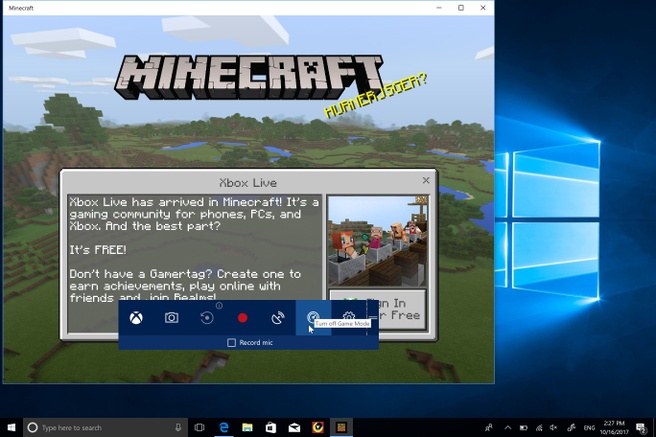Open Microsoft Store from taskbar
The image size is (656, 437).
(x=271, y=427)
